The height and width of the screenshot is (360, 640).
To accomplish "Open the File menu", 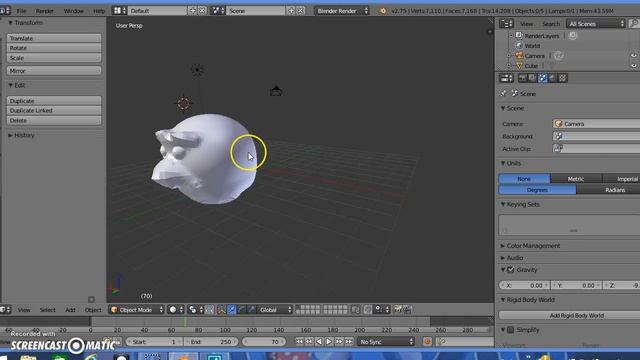I will coord(21,11).
